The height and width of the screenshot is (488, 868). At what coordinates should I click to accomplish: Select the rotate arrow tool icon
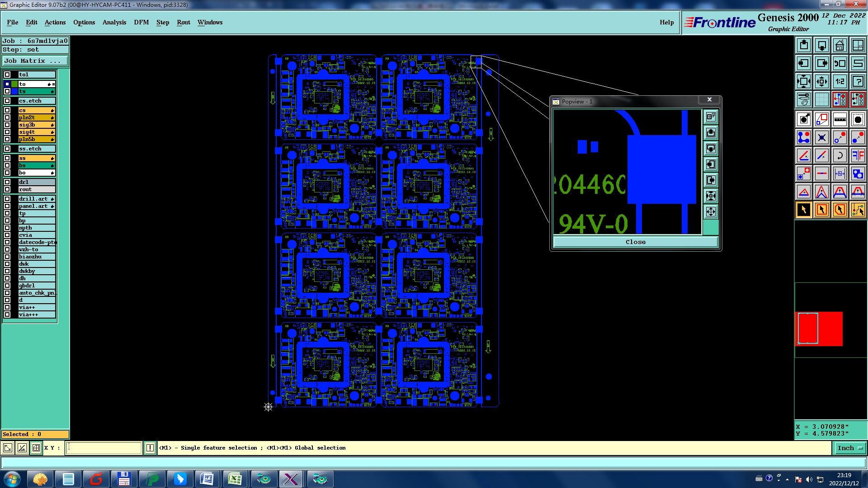point(840,155)
